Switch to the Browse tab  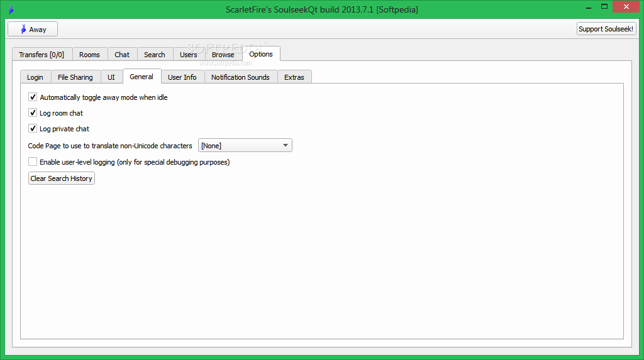tap(223, 55)
